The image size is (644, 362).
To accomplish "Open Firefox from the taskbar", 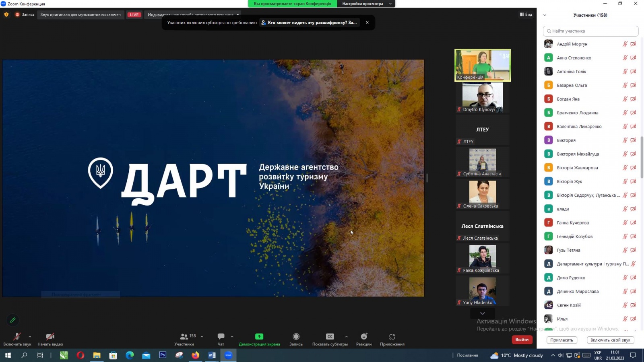I will click(195, 355).
